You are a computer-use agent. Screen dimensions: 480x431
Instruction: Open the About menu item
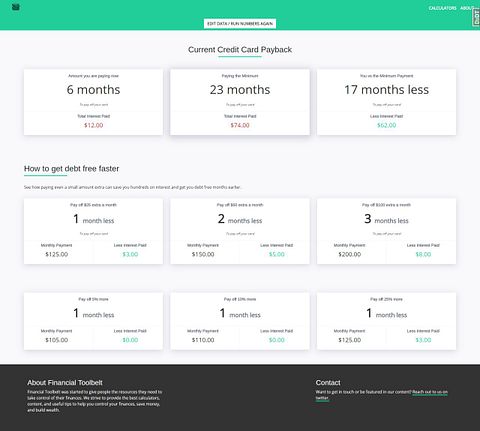[x=467, y=8]
